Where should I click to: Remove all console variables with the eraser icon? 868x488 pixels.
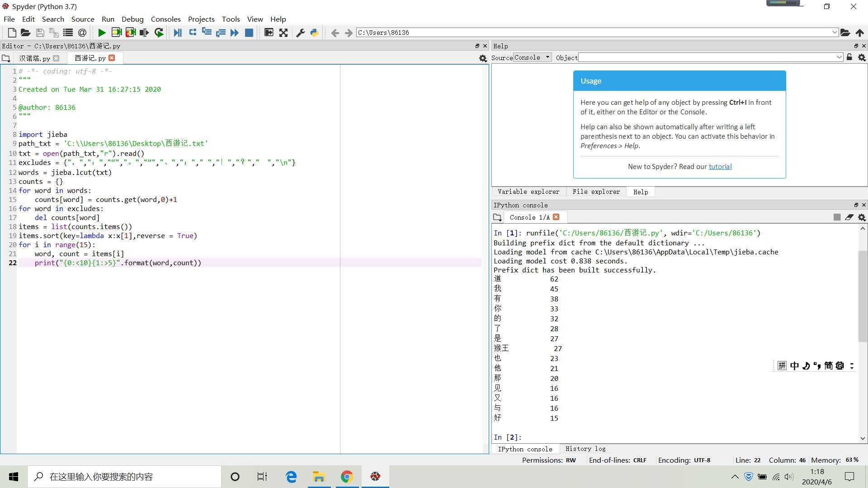point(849,217)
